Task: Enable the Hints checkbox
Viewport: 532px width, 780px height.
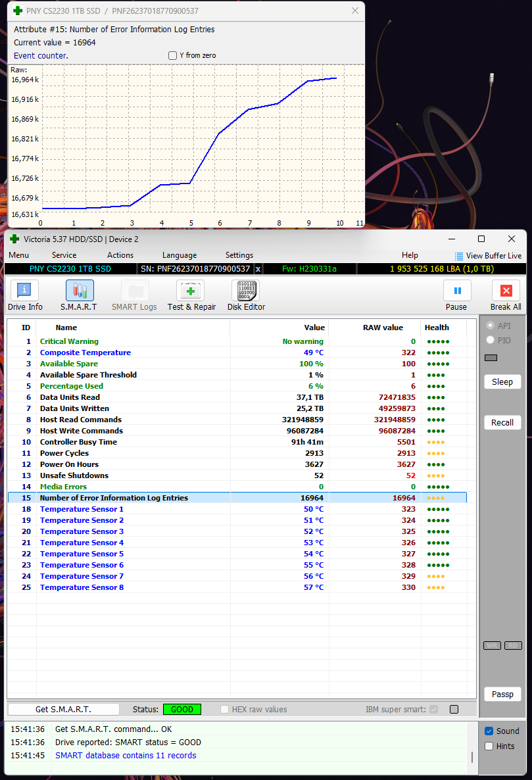Action: [489, 746]
